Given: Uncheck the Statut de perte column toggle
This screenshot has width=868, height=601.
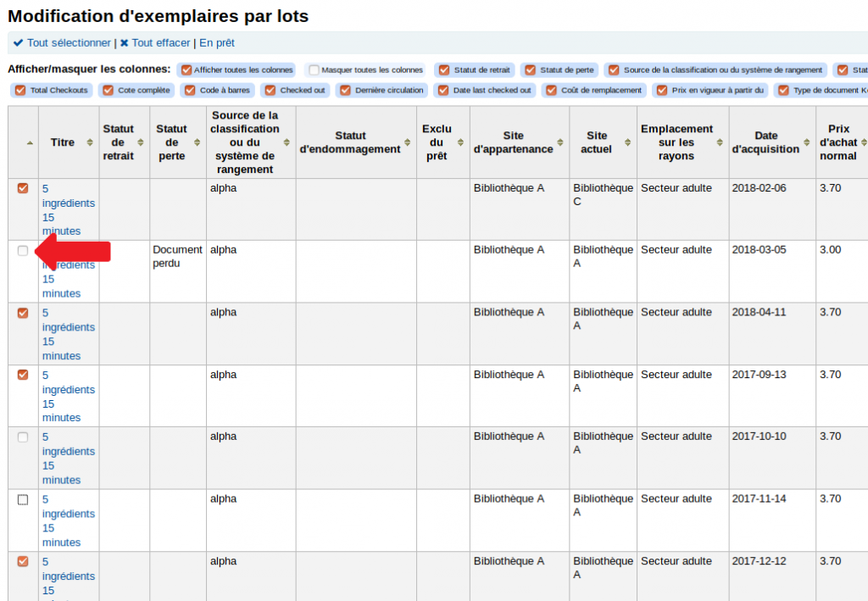Looking at the screenshot, I should pos(531,70).
